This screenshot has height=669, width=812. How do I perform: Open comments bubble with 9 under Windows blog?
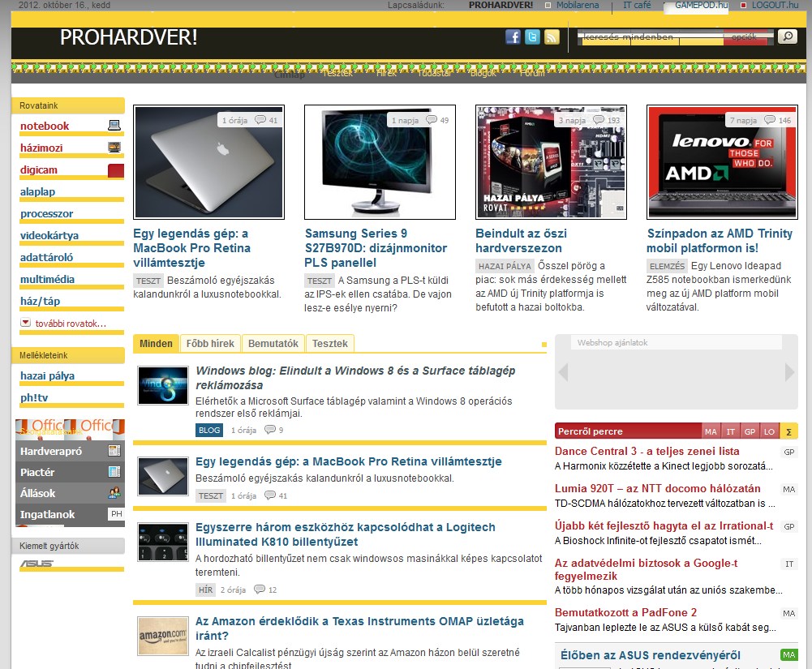coord(270,429)
